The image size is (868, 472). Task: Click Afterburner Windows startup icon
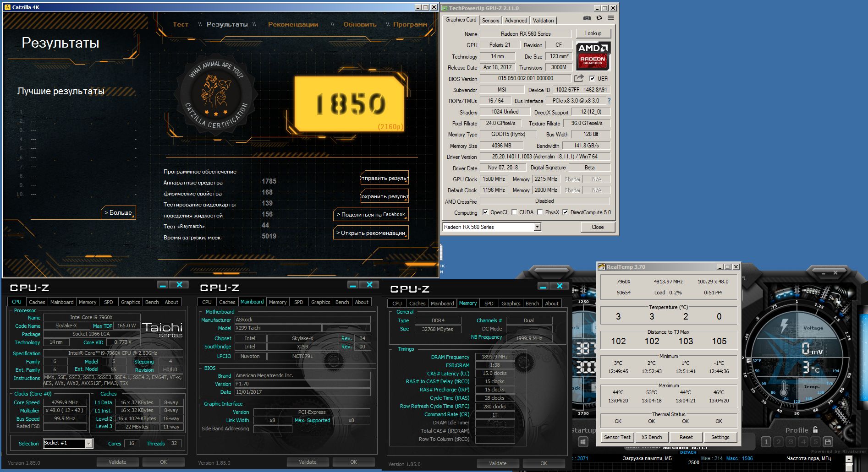coord(583,442)
